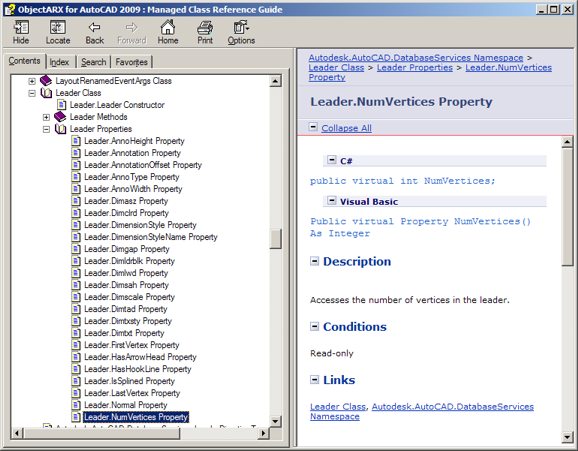
Task: Click the purple book icon for LayoutRenamedEventArgs Class
Action: click(46, 80)
